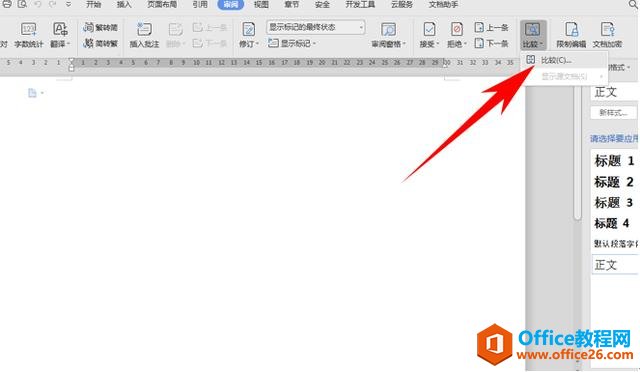The image size is (640, 372).
Task: Expand the 拒绝 dropdown arrow
Action: click(465, 44)
